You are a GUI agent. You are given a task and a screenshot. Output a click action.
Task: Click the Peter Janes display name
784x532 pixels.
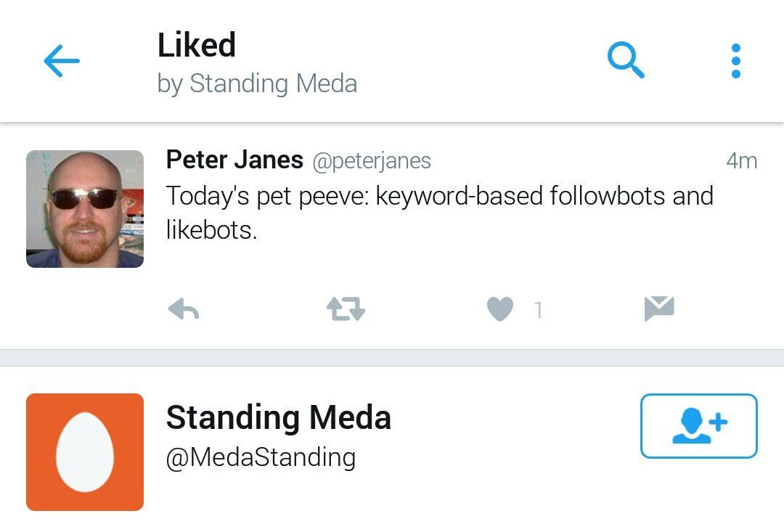point(234,160)
